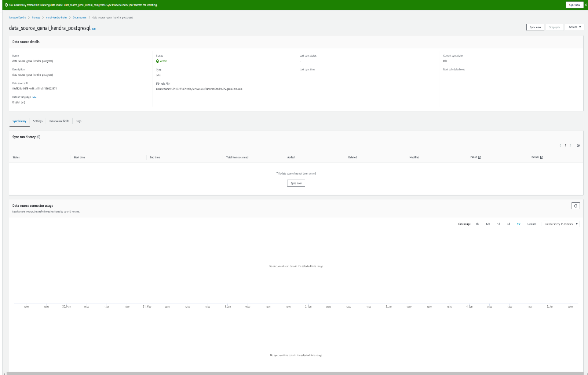Screen dimensions: 588x375
Task: Open the Details column external link
Action: [x=541, y=157]
